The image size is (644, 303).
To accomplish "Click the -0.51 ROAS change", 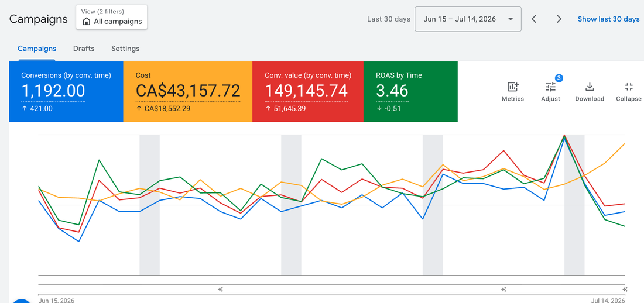I will pyautogui.click(x=393, y=109).
